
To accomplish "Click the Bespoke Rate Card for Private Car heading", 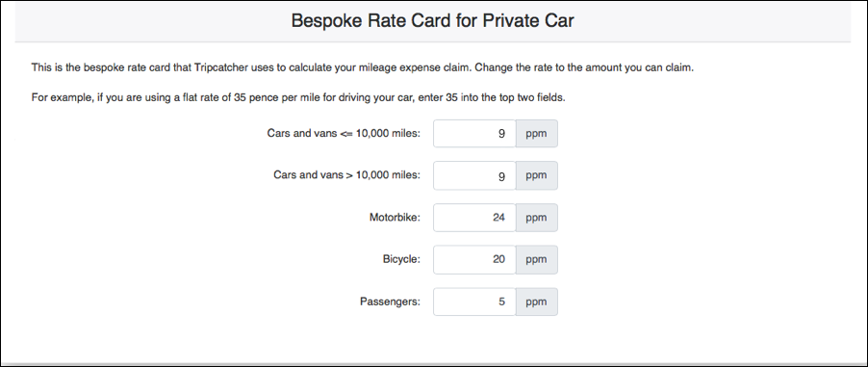I will pos(432,21).
